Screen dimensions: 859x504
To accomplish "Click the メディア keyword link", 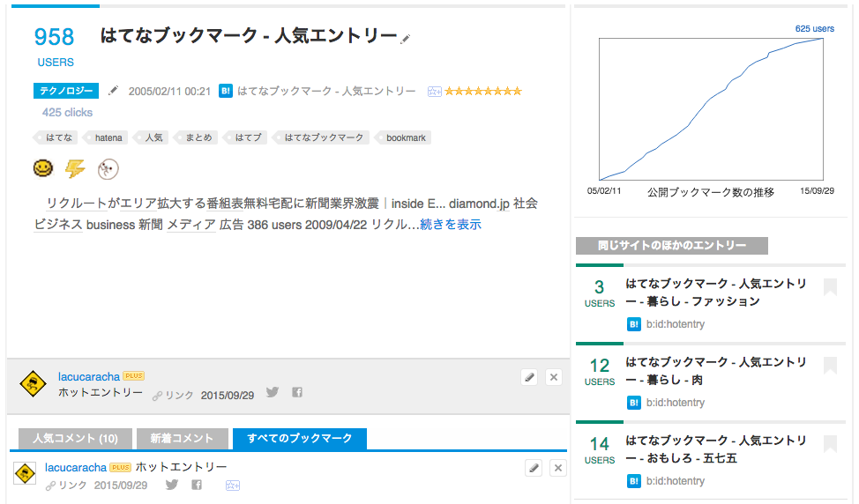I will 191,225.
